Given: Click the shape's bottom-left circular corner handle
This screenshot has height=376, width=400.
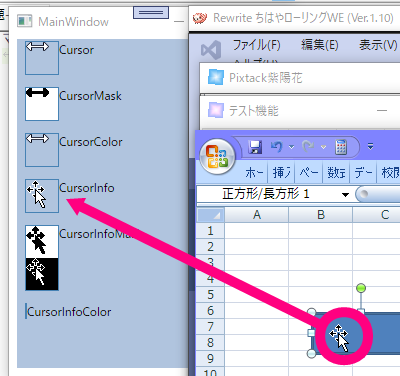Looking at the screenshot, I should click(x=311, y=354).
